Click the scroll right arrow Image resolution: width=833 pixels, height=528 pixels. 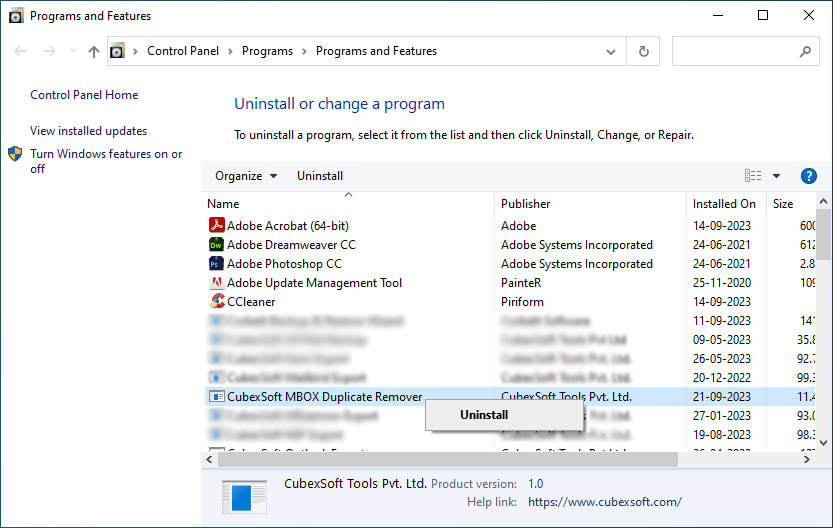point(806,459)
